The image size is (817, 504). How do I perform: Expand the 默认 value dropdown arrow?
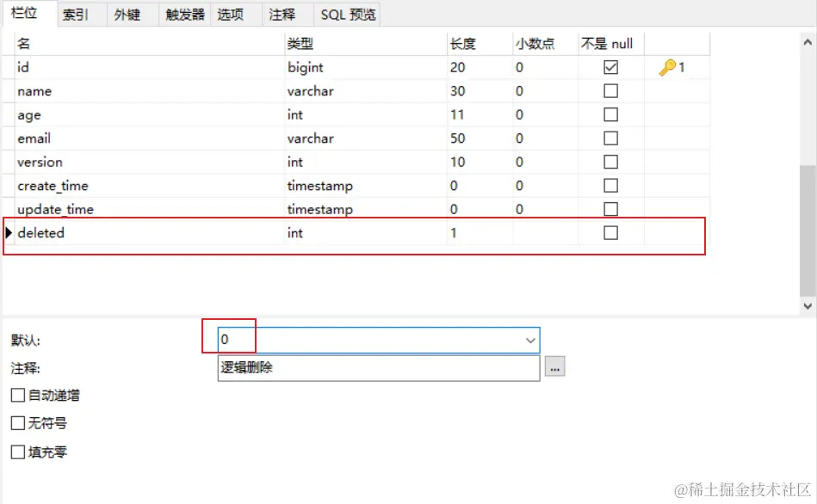click(x=530, y=341)
